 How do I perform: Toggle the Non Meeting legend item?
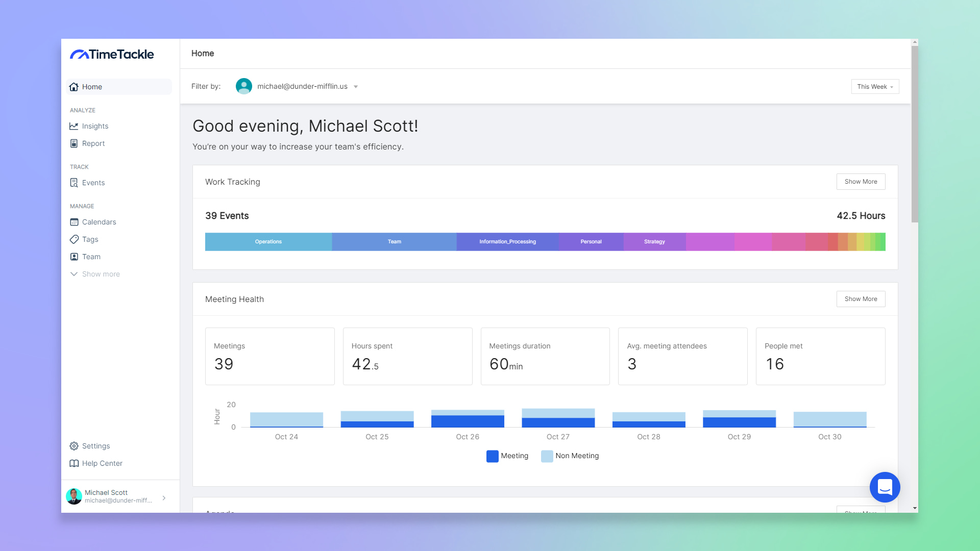pos(570,456)
